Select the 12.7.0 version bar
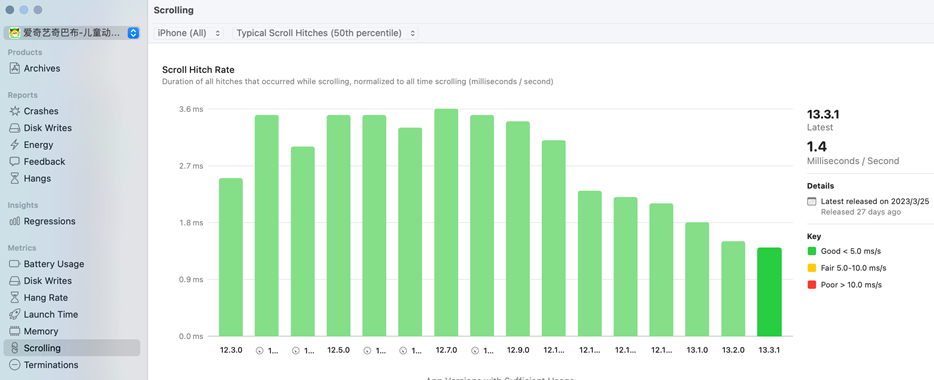 [x=446, y=223]
